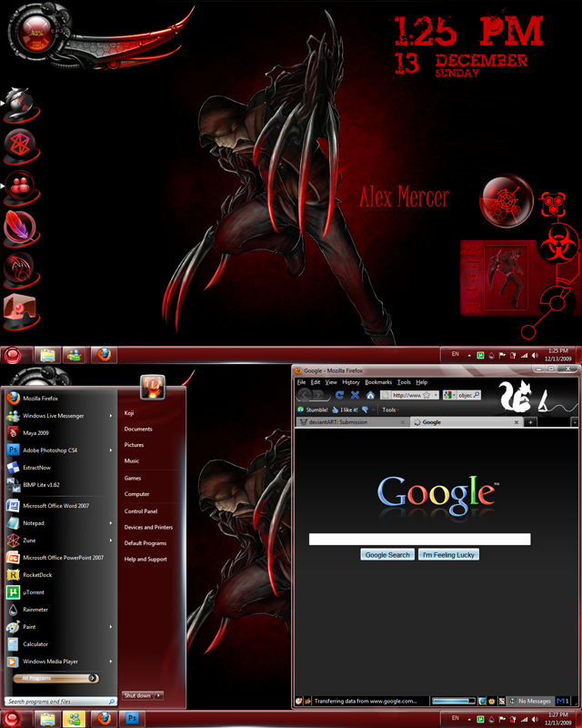582x728 pixels.
Task: Open a new tab with the plus button
Action: [x=530, y=422]
